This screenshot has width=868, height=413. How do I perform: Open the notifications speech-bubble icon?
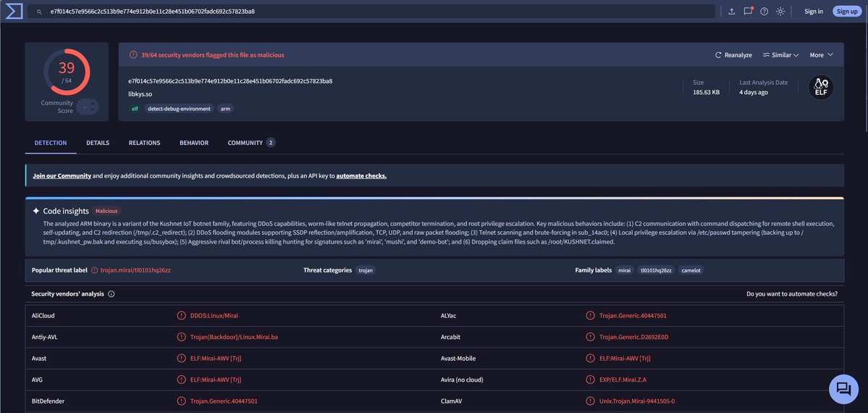tap(748, 11)
